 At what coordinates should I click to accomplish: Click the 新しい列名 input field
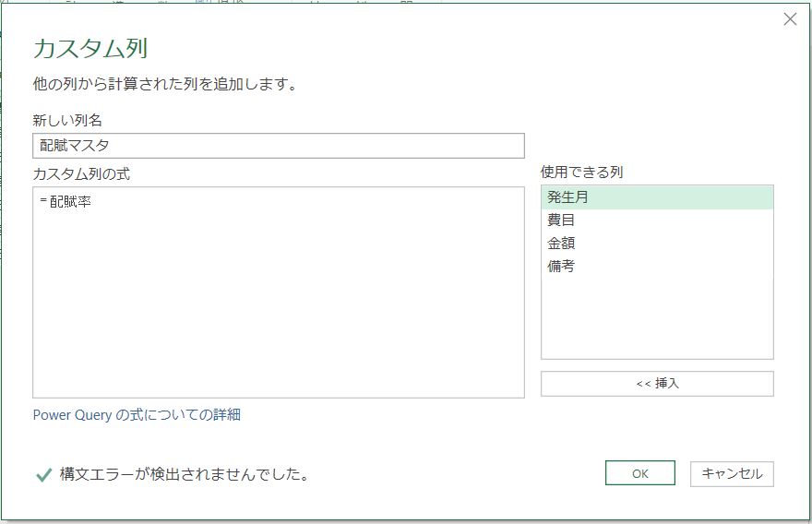(278, 146)
